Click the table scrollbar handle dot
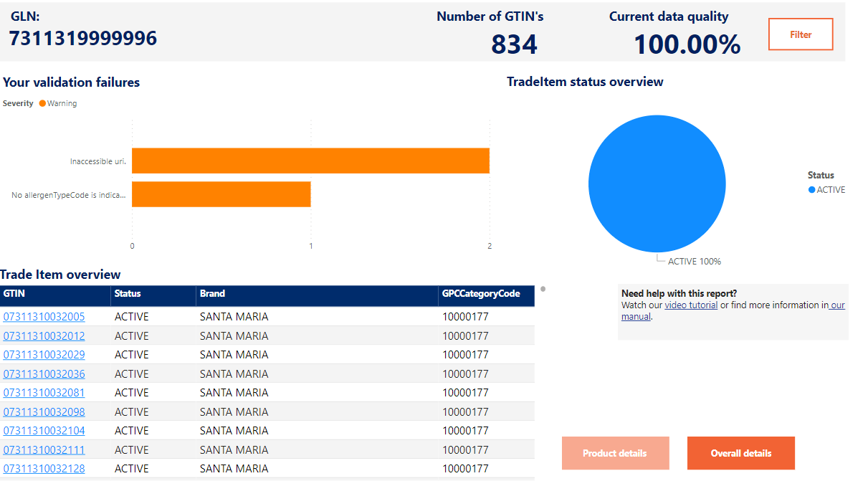This screenshot has height=481, width=868. point(543,289)
